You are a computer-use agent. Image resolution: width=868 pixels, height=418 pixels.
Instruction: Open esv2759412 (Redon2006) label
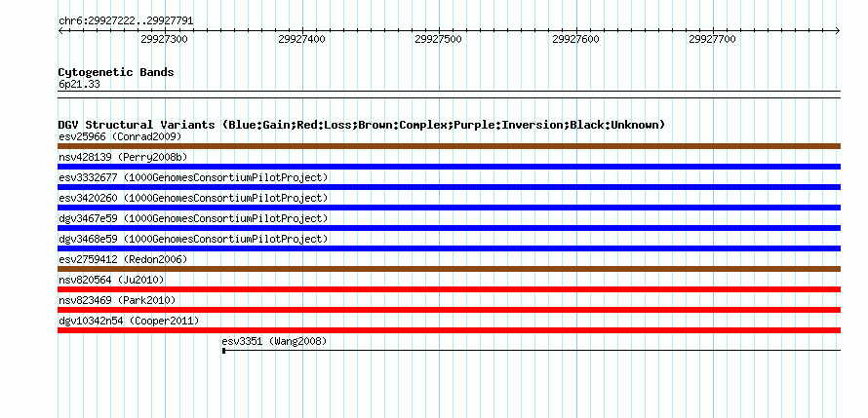tap(123, 259)
